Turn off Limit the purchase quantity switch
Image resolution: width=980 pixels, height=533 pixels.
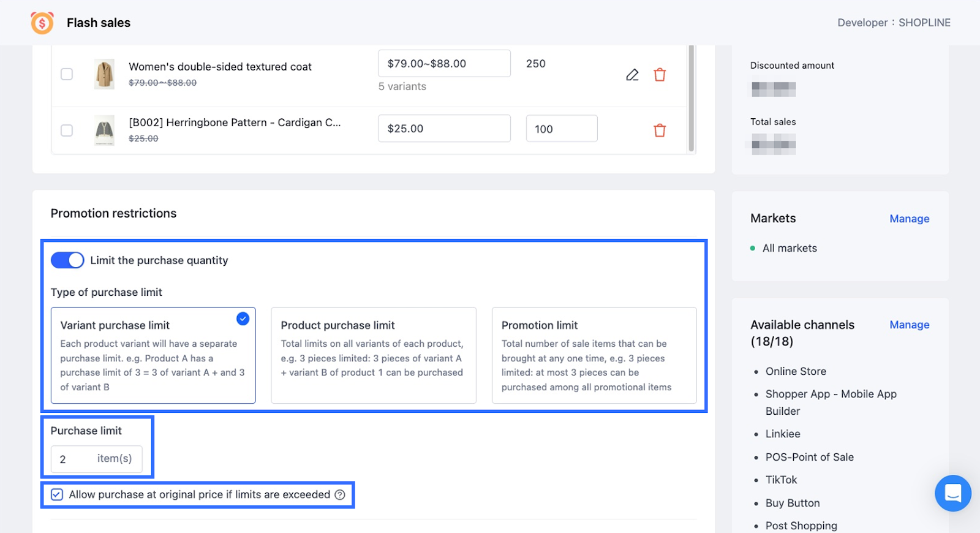[67, 260]
